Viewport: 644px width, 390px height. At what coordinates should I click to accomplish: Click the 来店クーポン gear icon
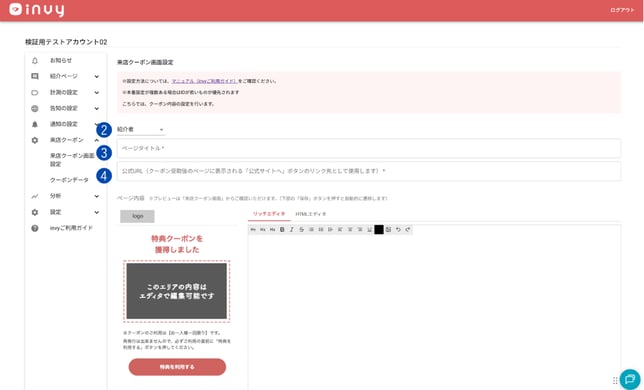(x=35, y=140)
